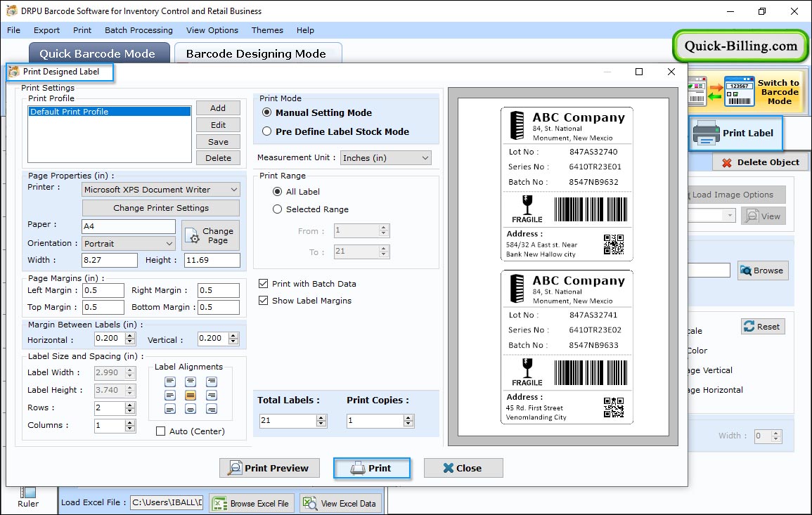Click the Delete profile button

coord(218,158)
